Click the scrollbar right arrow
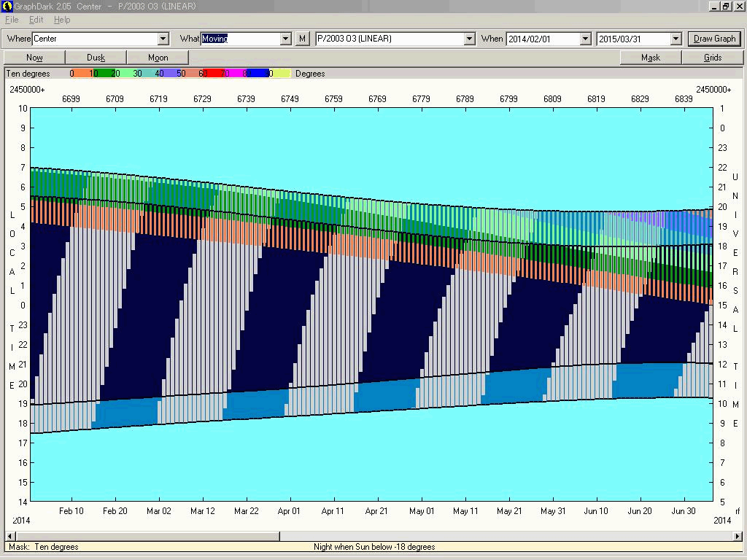Screen dimensions: 747x560 tap(738, 536)
